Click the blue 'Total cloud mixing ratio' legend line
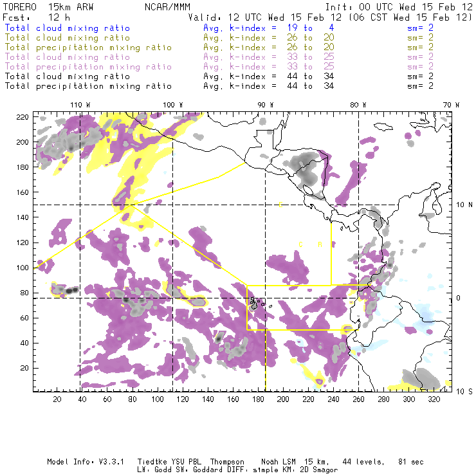The height and width of the screenshot is (476, 476). (68, 28)
